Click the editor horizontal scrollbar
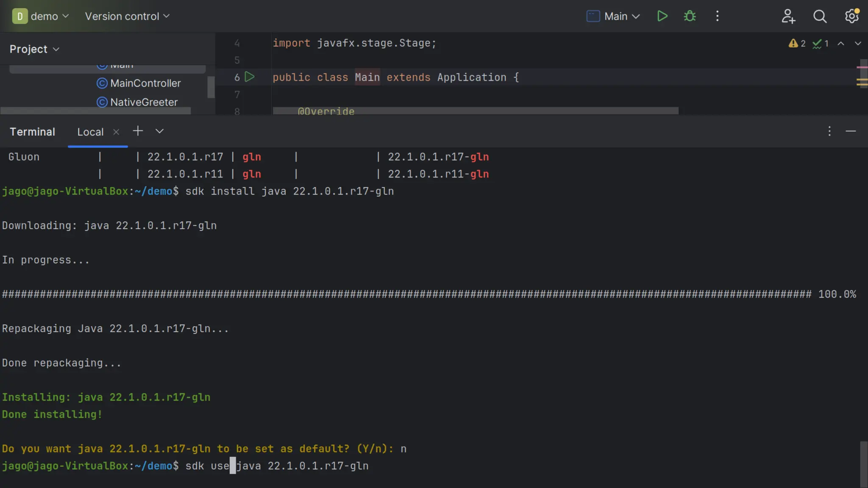 tap(475, 111)
